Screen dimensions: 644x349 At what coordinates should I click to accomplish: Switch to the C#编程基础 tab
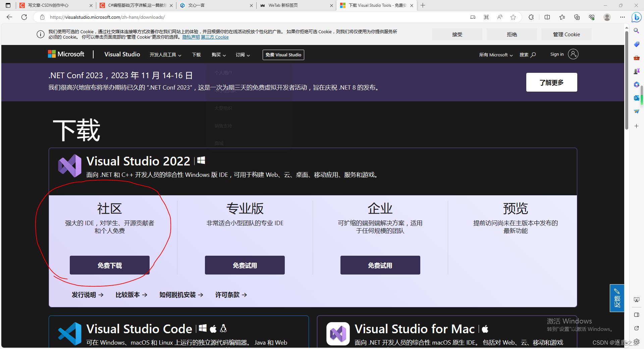pos(136,5)
